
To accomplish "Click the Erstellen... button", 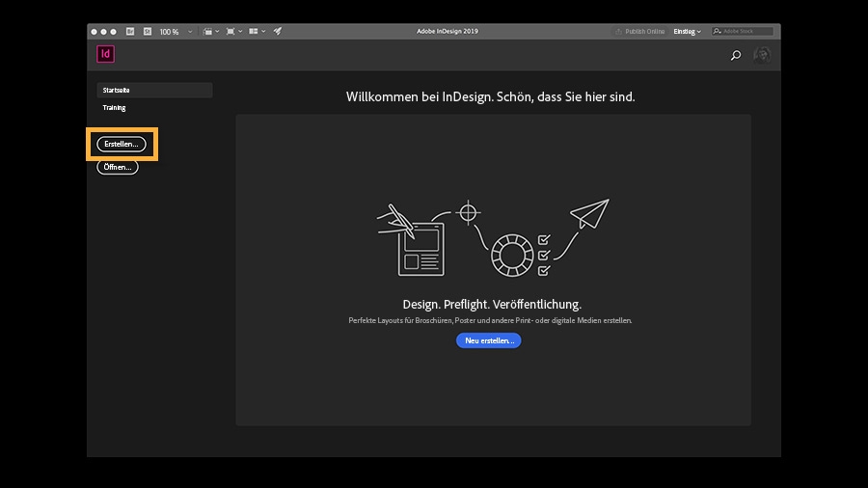I will [x=122, y=144].
